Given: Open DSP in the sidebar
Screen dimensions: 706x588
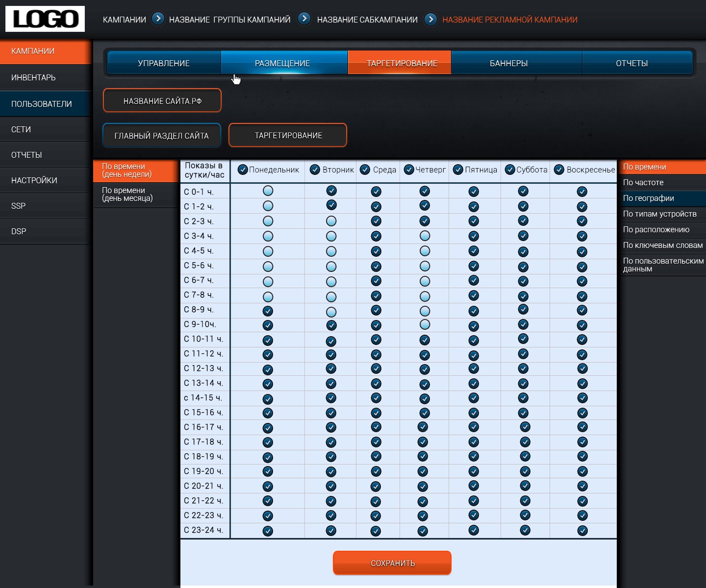Looking at the screenshot, I should pos(46,231).
